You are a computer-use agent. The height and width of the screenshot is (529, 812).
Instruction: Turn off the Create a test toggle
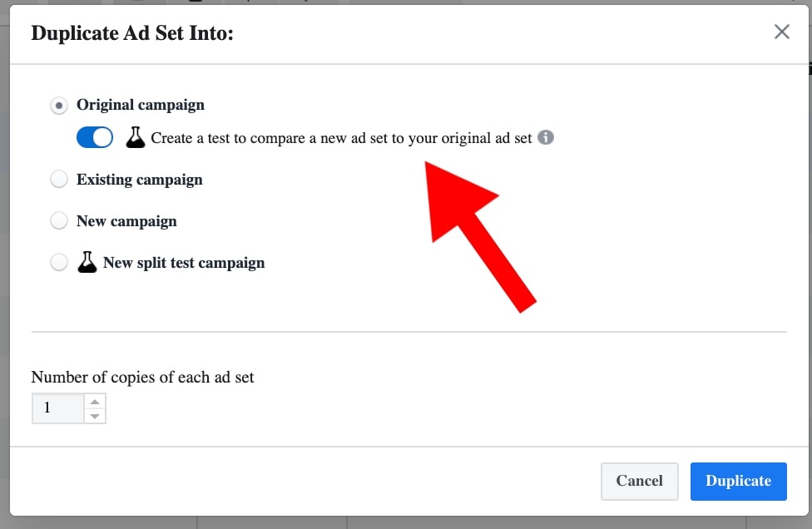tap(95, 138)
